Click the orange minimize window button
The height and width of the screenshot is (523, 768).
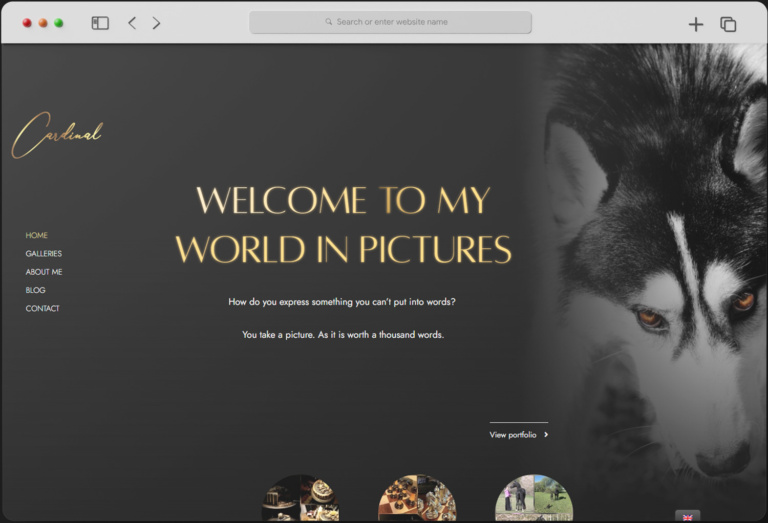43,23
